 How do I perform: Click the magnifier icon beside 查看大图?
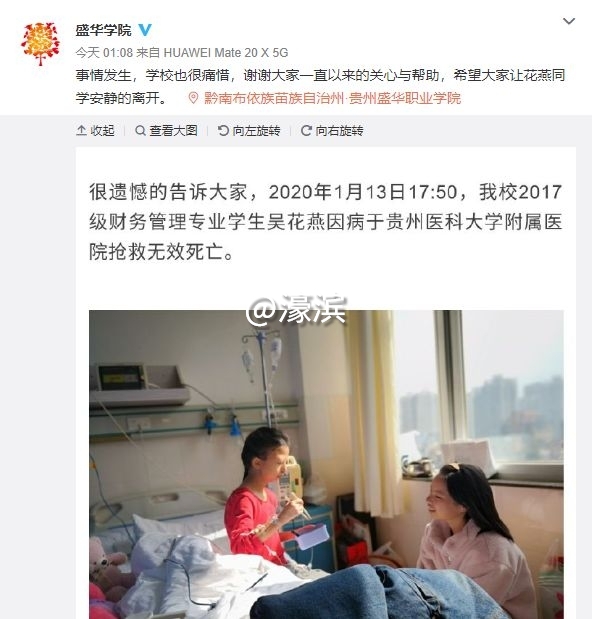[x=140, y=131]
